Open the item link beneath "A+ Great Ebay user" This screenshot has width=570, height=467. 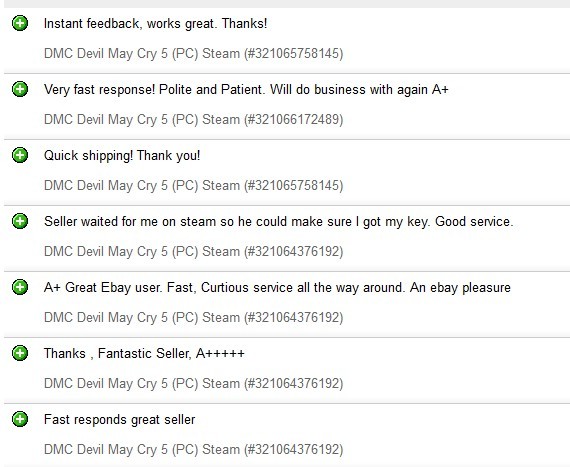point(193,317)
